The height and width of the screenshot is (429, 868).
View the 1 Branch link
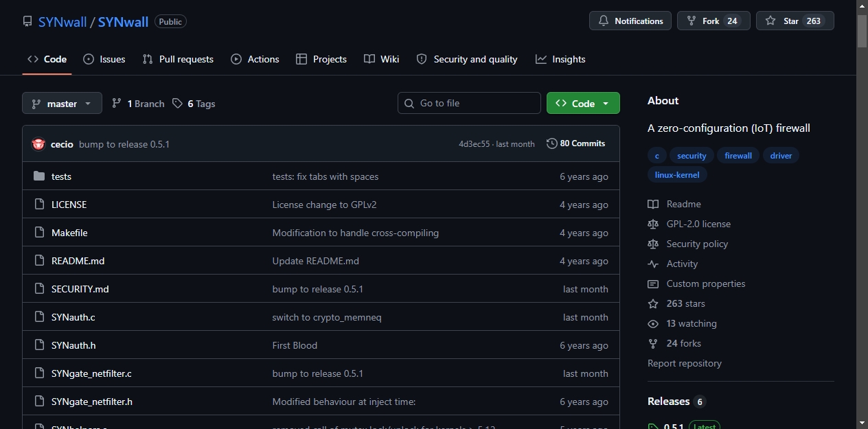coord(138,104)
